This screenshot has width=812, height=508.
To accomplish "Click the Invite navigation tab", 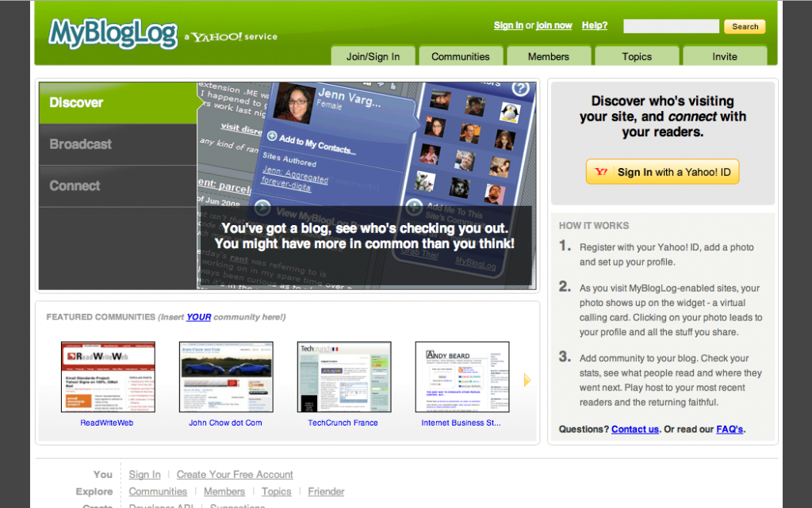I will [x=725, y=56].
